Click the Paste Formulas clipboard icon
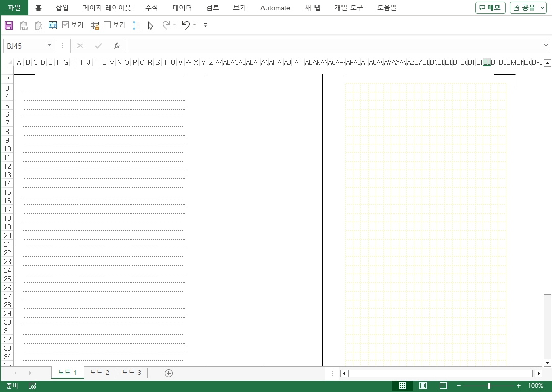Image resolution: width=552 pixels, height=392 pixels. point(38,25)
